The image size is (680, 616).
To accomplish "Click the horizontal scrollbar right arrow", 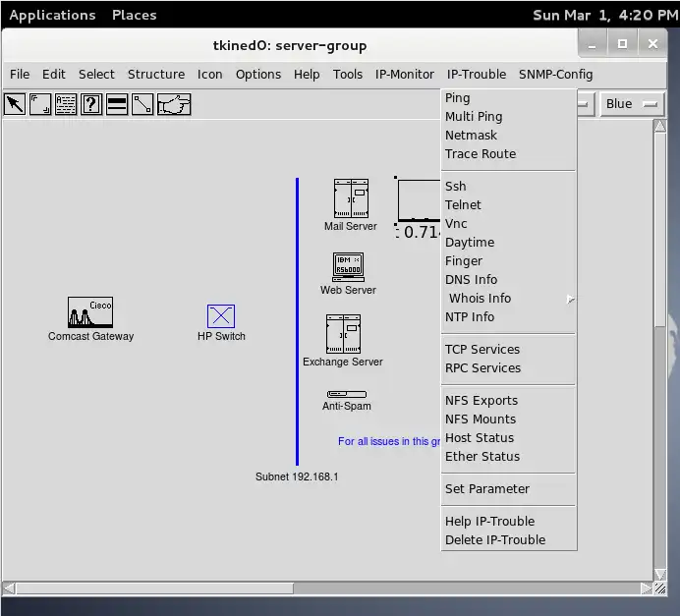I will click(x=647, y=588).
